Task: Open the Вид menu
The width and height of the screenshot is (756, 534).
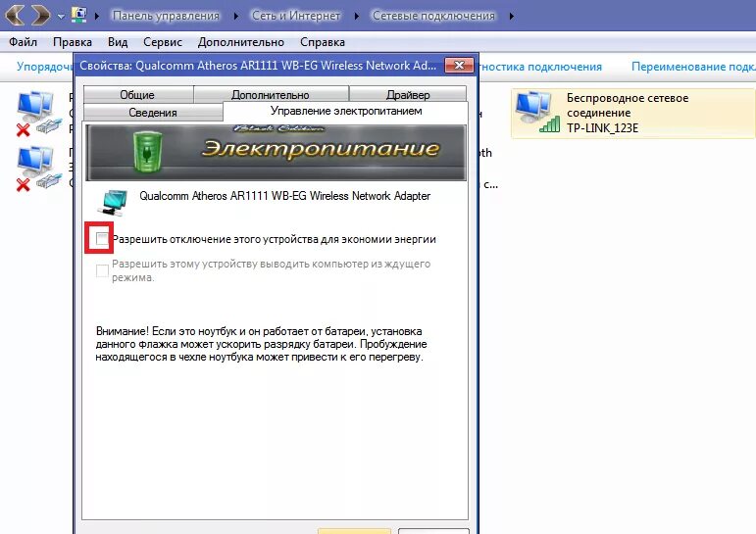Action: click(118, 42)
